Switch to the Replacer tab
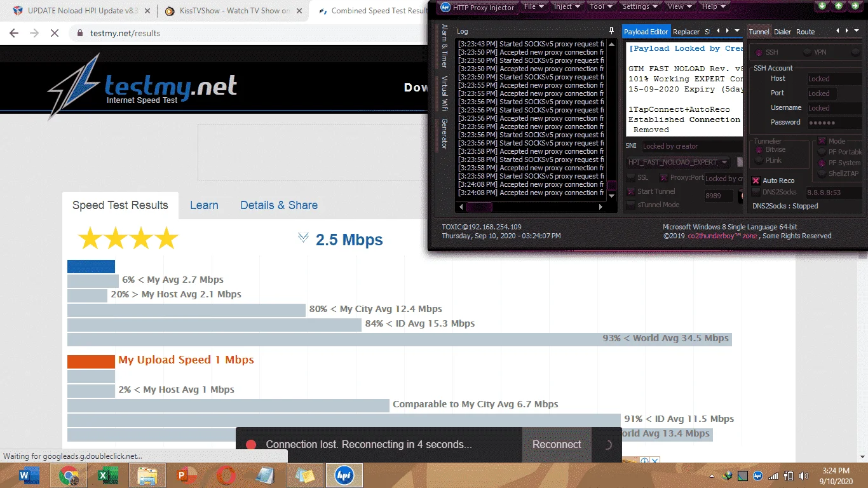Screen dimensions: 868x488 click(x=686, y=32)
